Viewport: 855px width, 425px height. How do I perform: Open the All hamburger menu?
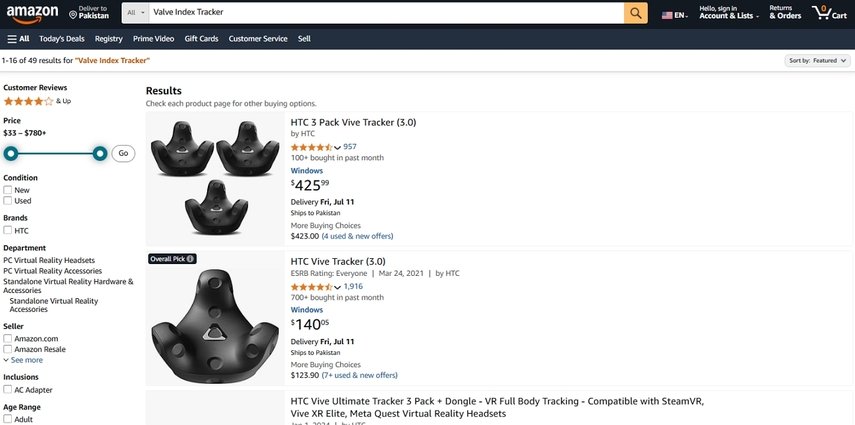click(18, 39)
